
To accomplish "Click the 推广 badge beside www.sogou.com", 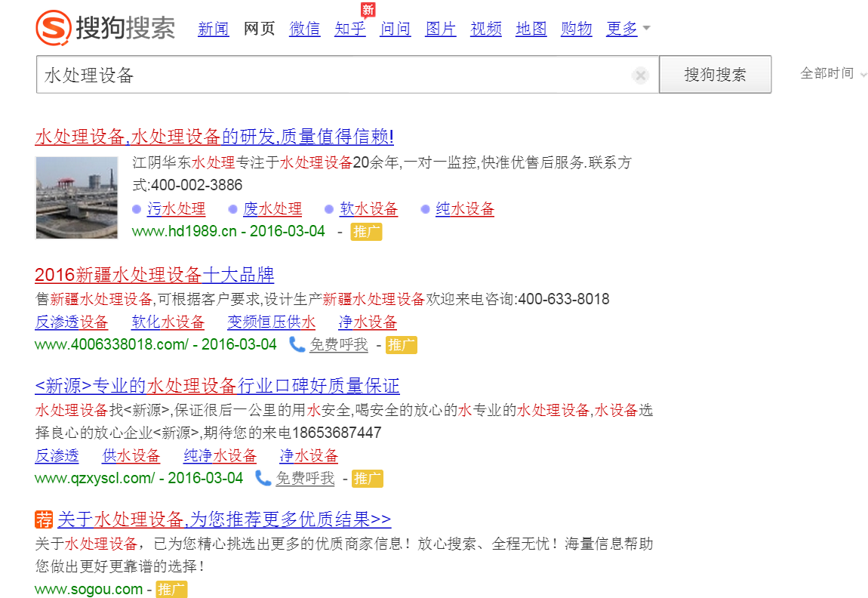I will tap(171, 590).
